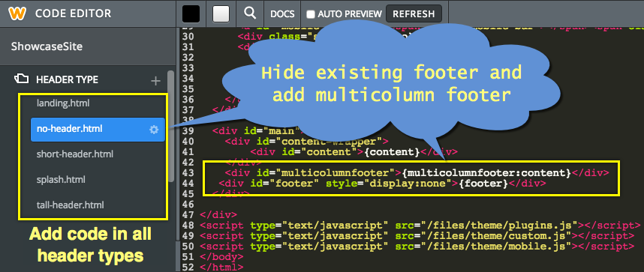Click line 44 footer display:none code
The height and width of the screenshot is (272, 644).
382,183
